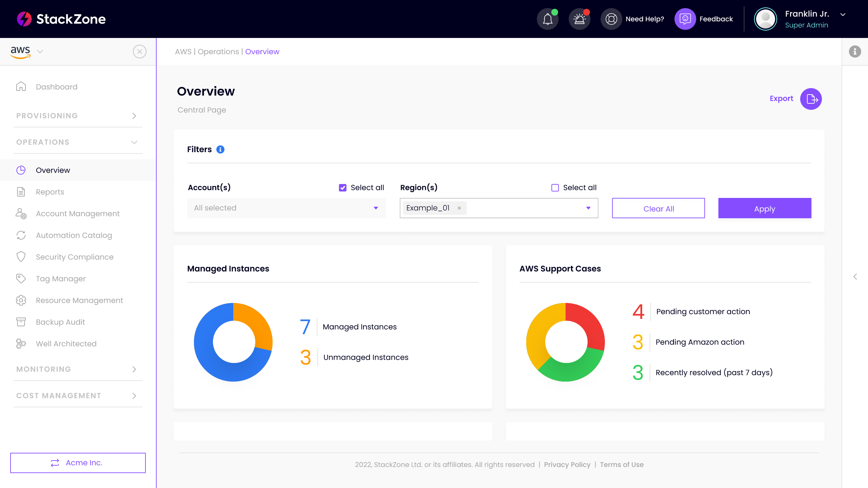
Task: Click the Backup Audit archive icon
Action: [x=21, y=322]
